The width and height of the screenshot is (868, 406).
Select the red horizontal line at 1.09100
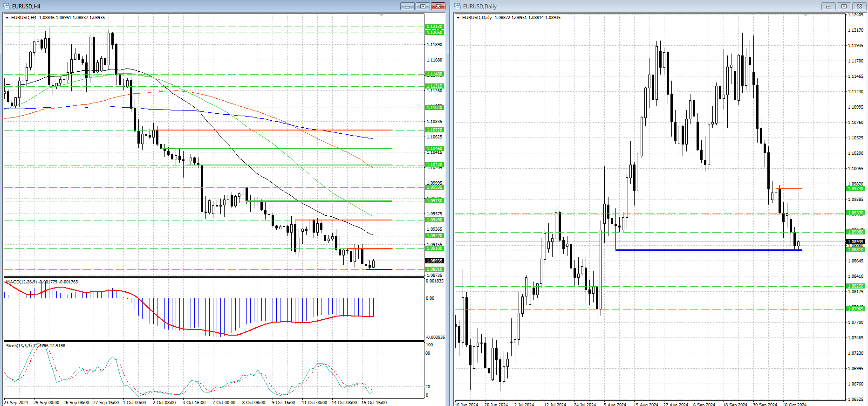pyautogui.click(x=369, y=248)
